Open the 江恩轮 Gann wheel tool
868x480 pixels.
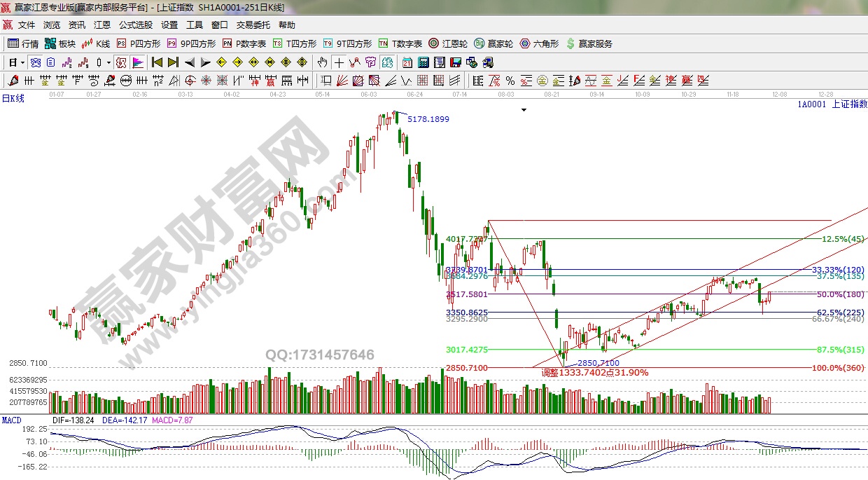[448, 43]
